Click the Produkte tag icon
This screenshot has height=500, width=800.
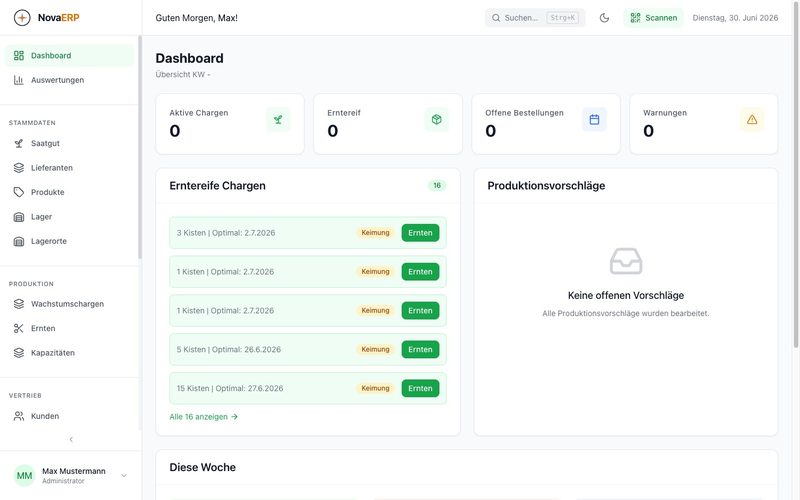tap(19, 192)
